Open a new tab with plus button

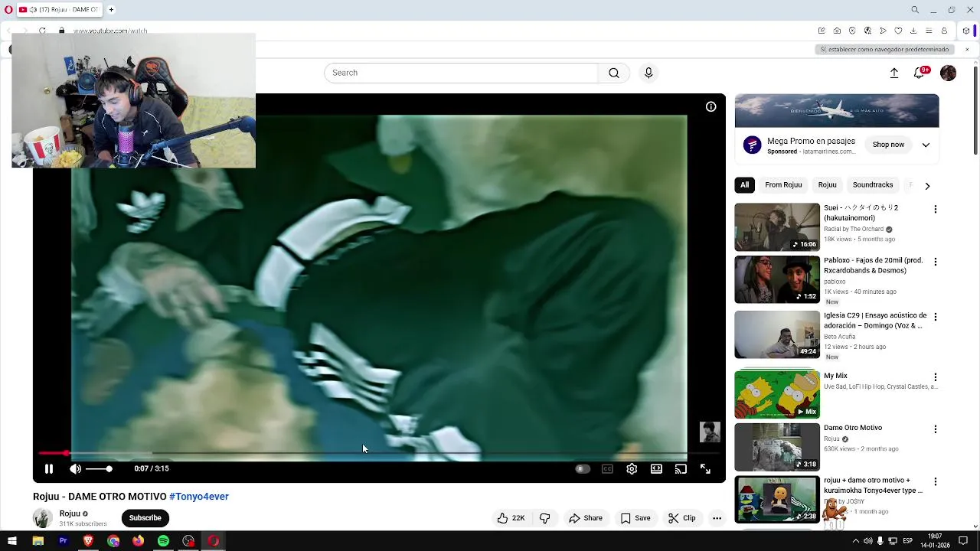pos(111,10)
